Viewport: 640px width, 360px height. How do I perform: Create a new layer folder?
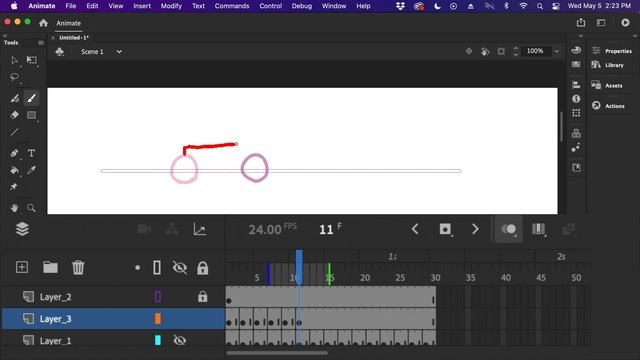[x=50, y=267]
